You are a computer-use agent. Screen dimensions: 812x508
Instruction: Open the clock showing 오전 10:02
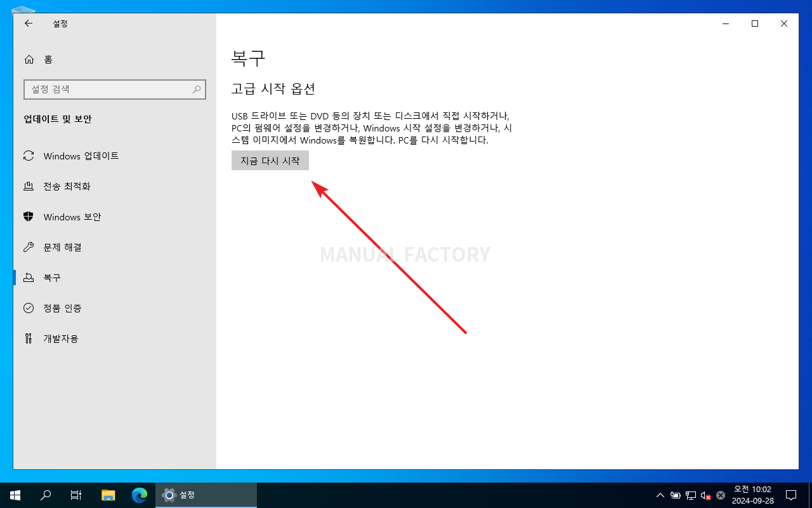point(752,495)
